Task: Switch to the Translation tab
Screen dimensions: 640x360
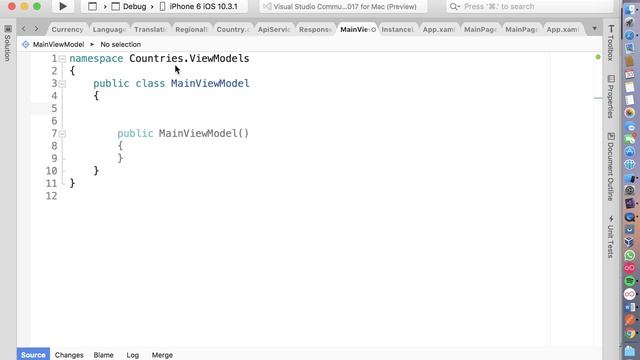Action: (x=150, y=29)
